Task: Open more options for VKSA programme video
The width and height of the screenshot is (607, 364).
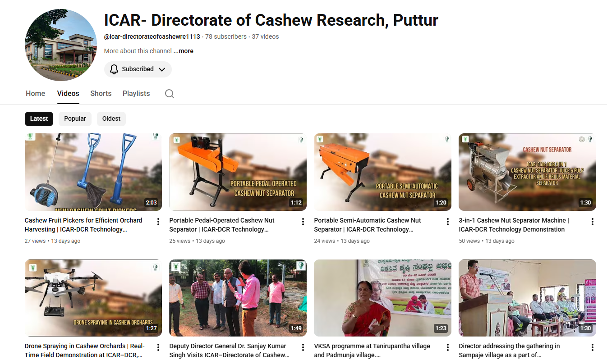Action: click(448, 347)
